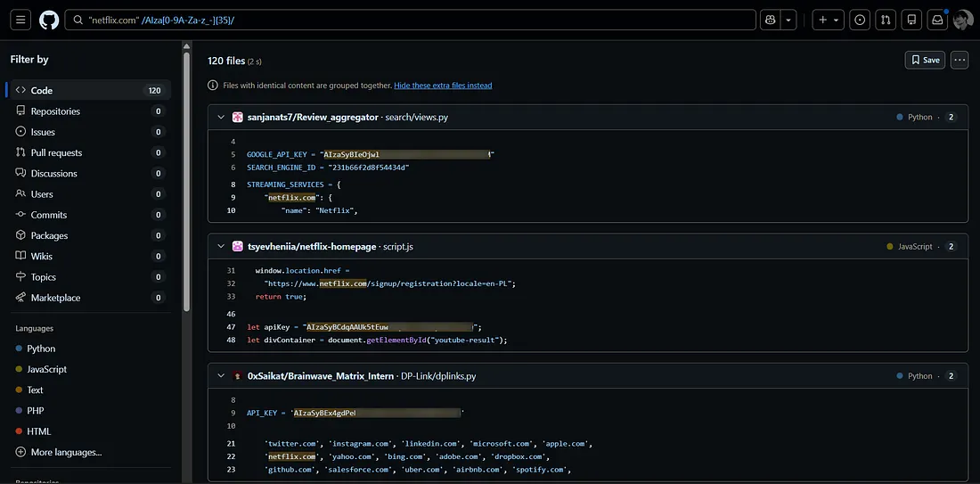Click the SEARCH_ENGINE_ID code line
The height and width of the screenshot is (484, 980).
pyautogui.click(x=328, y=168)
